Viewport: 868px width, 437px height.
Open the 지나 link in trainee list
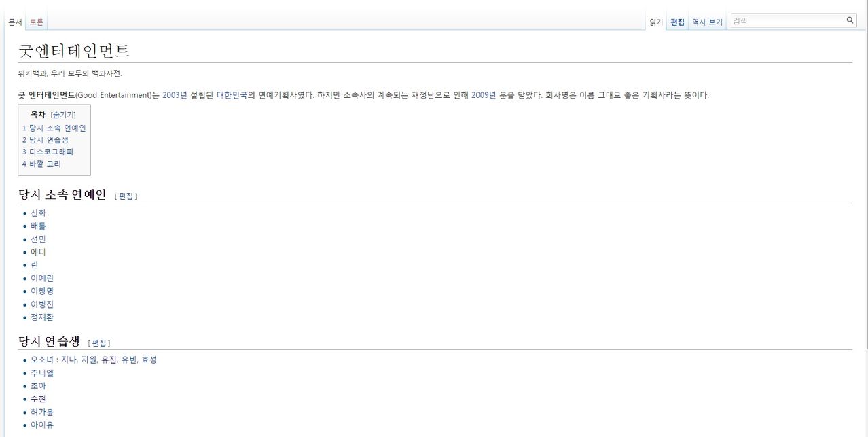click(69, 360)
